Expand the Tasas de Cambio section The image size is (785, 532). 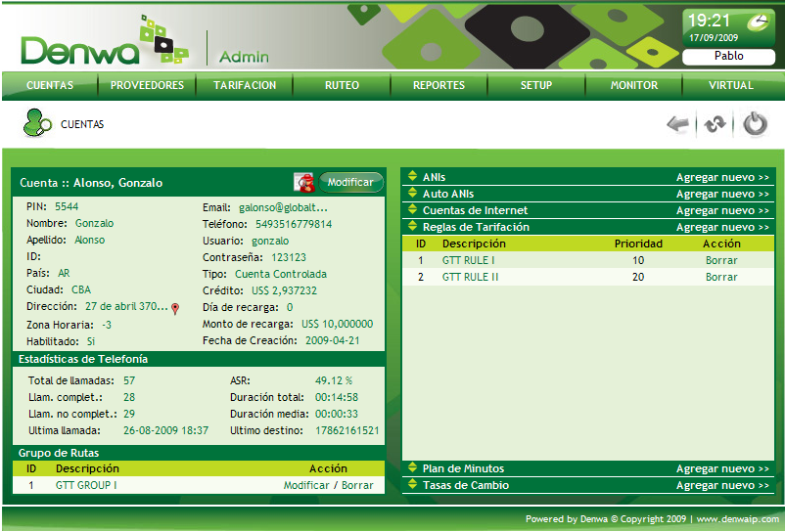(412, 486)
